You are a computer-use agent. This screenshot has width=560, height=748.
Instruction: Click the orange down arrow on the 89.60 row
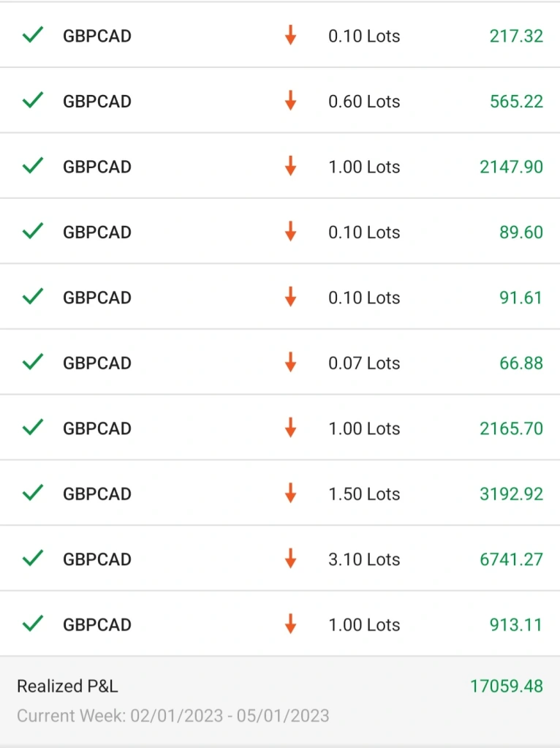click(290, 231)
